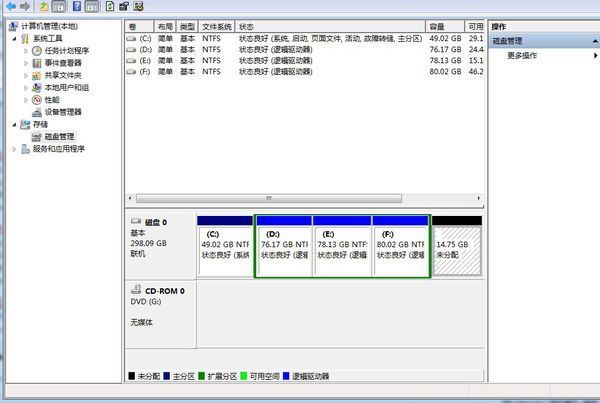Click the CD-ROM 0 drive label
The image size is (600, 403).
point(158,290)
